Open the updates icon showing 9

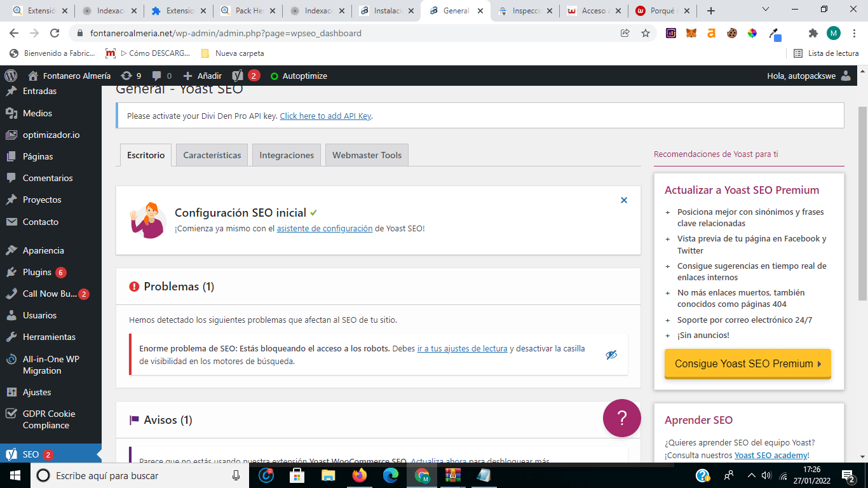[x=131, y=76]
